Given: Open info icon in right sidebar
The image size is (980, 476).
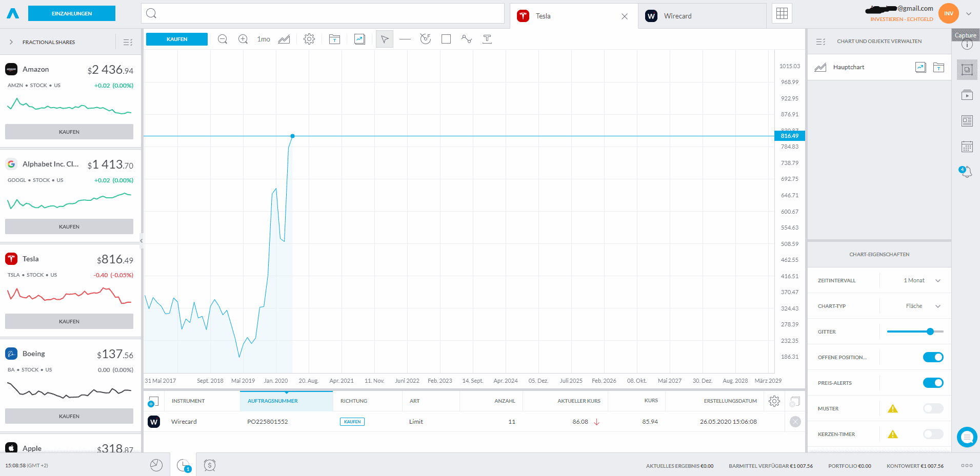Looking at the screenshot, I should click(x=967, y=45).
